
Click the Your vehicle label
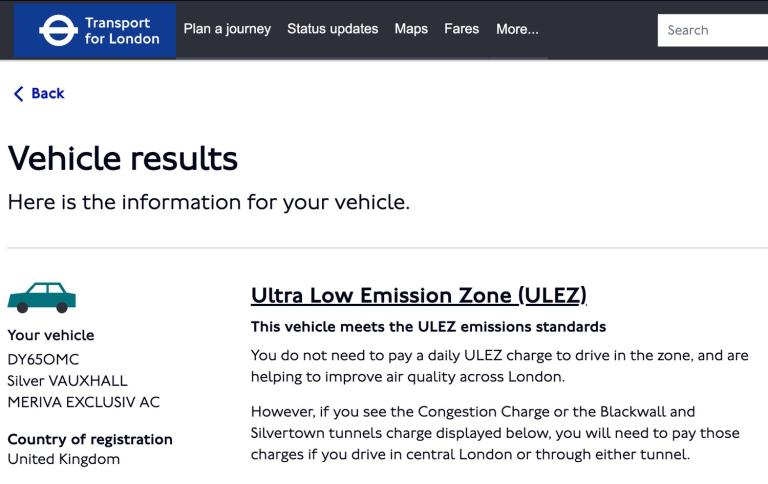[51, 336]
